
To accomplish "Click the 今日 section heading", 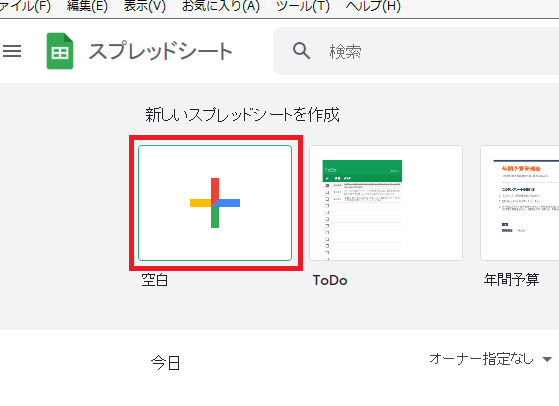I will 165,363.
